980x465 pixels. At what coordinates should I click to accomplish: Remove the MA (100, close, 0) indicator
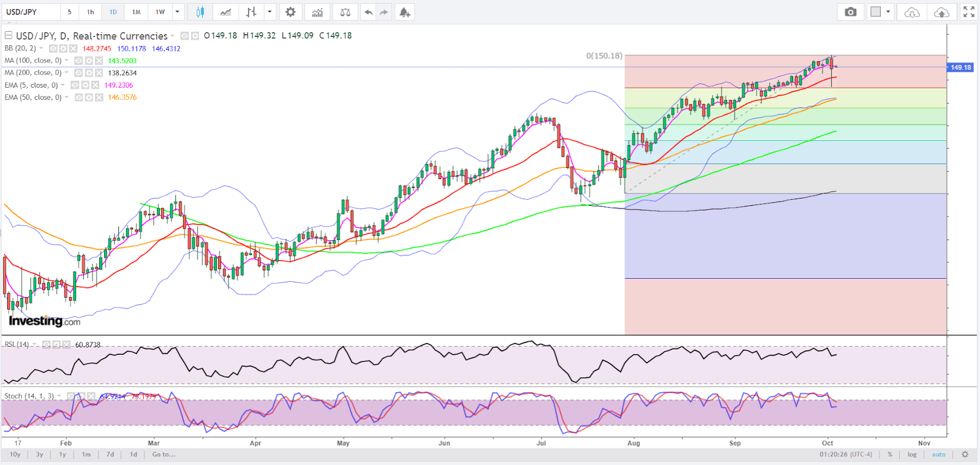pyautogui.click(x=99, y=61)
